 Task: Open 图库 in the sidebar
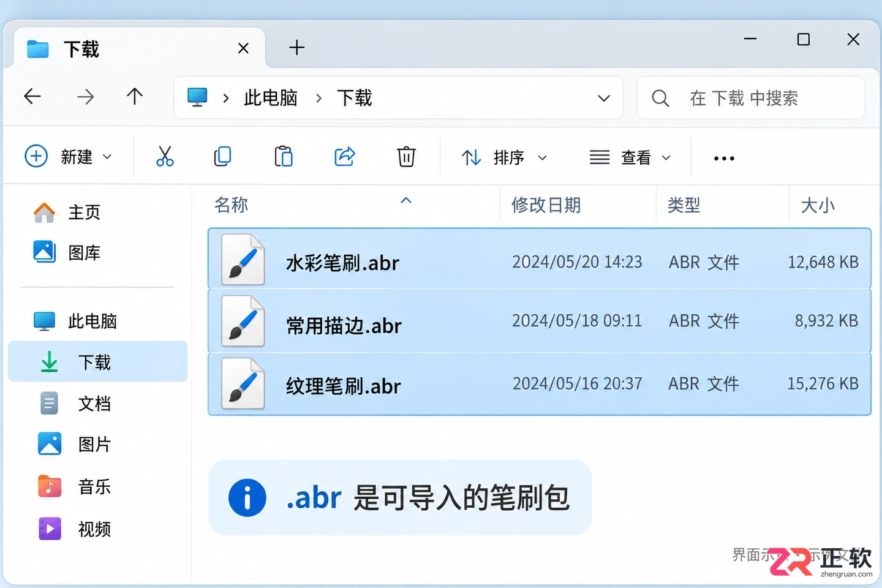click(x=67, y=252)
